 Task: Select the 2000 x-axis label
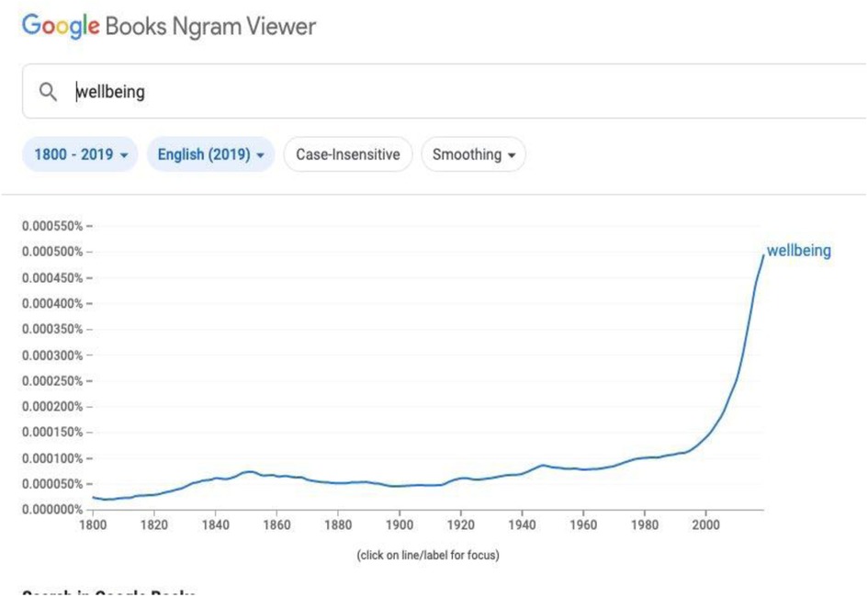[705, 524]
